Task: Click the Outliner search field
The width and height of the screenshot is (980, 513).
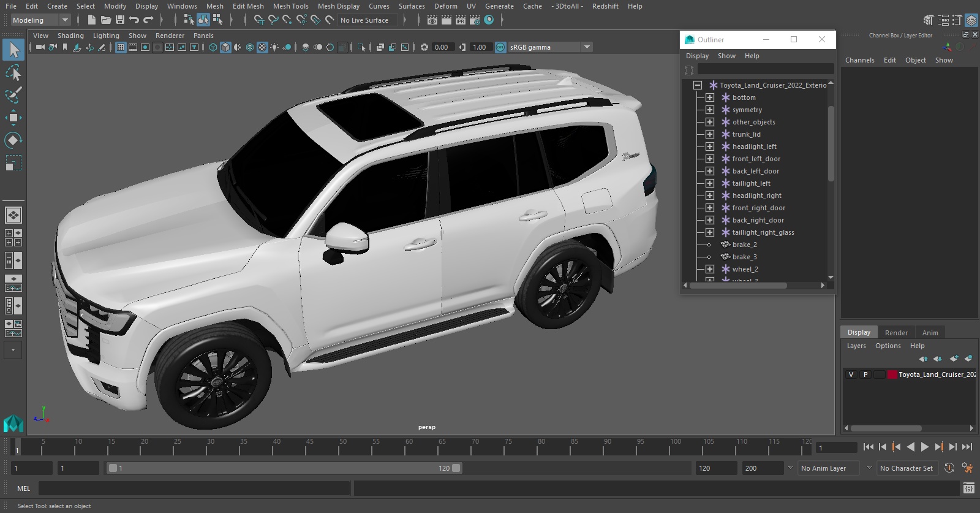Action: pyautogui.click(x=766, y=69)
